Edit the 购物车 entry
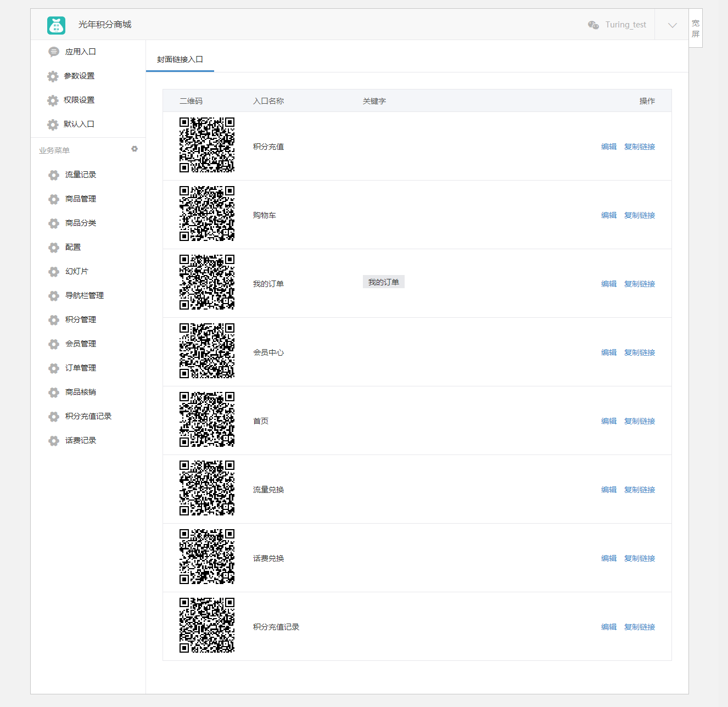 click(609, 215)
